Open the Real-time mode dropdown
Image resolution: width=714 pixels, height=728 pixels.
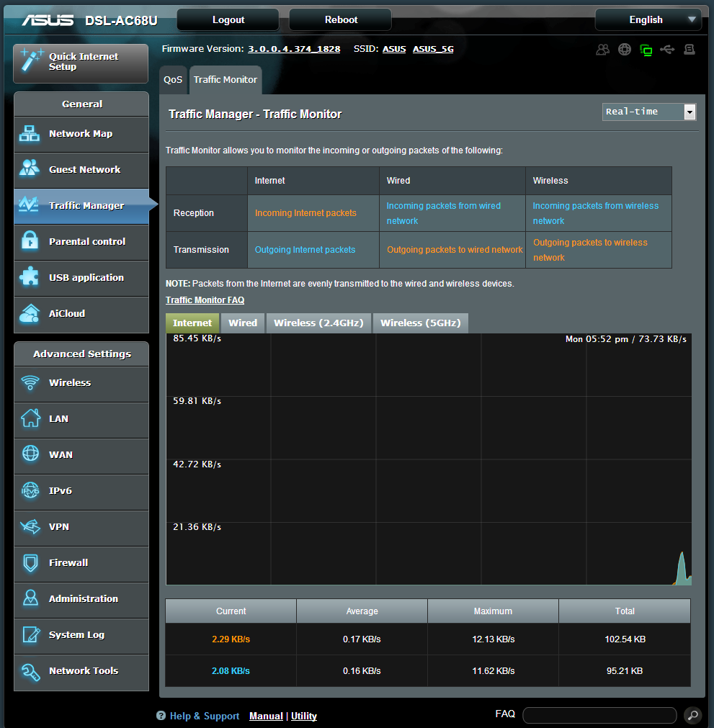pos(649,112)
